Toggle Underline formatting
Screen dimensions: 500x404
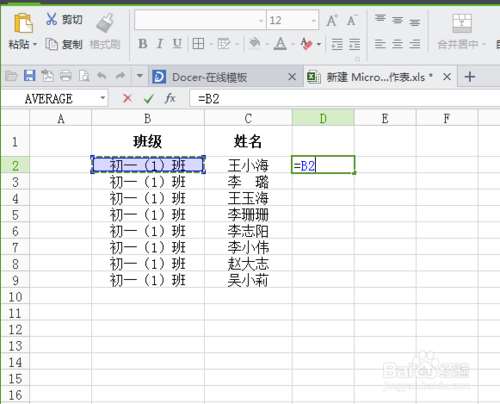[177, 44]
